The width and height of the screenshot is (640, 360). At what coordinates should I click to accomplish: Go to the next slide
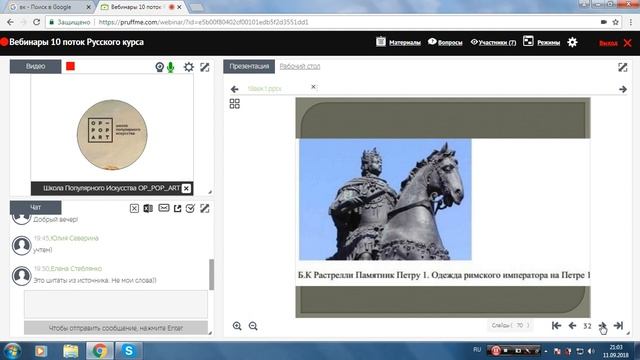pos(602,325)
